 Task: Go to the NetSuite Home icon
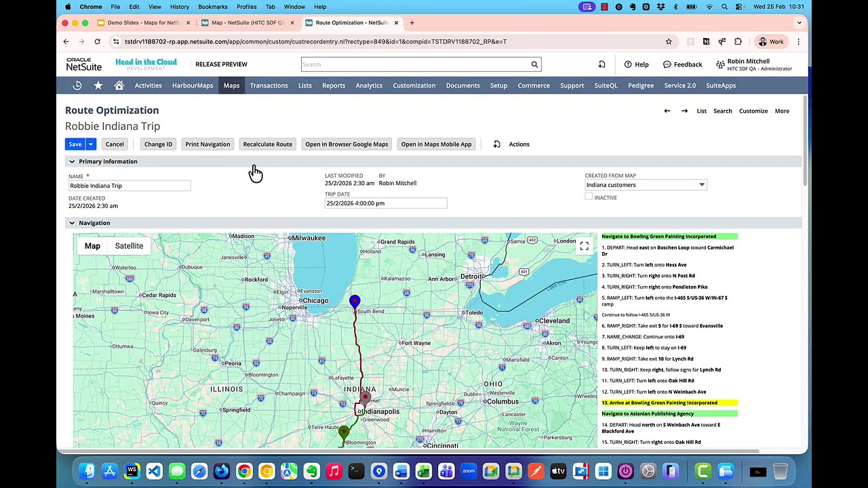click(x=119, y=85)
